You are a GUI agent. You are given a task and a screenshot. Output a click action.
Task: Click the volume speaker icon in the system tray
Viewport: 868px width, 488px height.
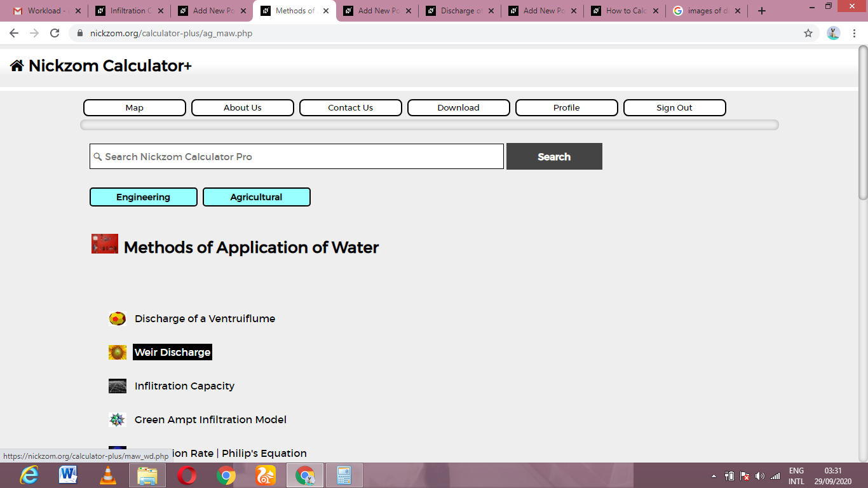760,476
